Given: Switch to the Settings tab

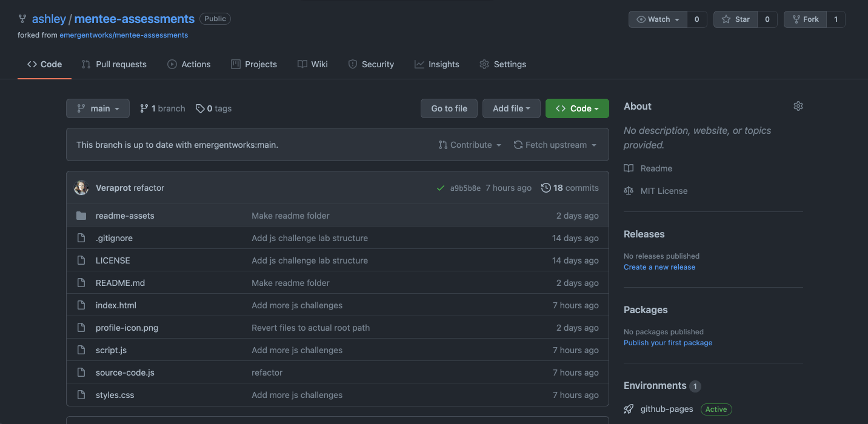Looking at the screenshot, I should (x=503, y=64).
